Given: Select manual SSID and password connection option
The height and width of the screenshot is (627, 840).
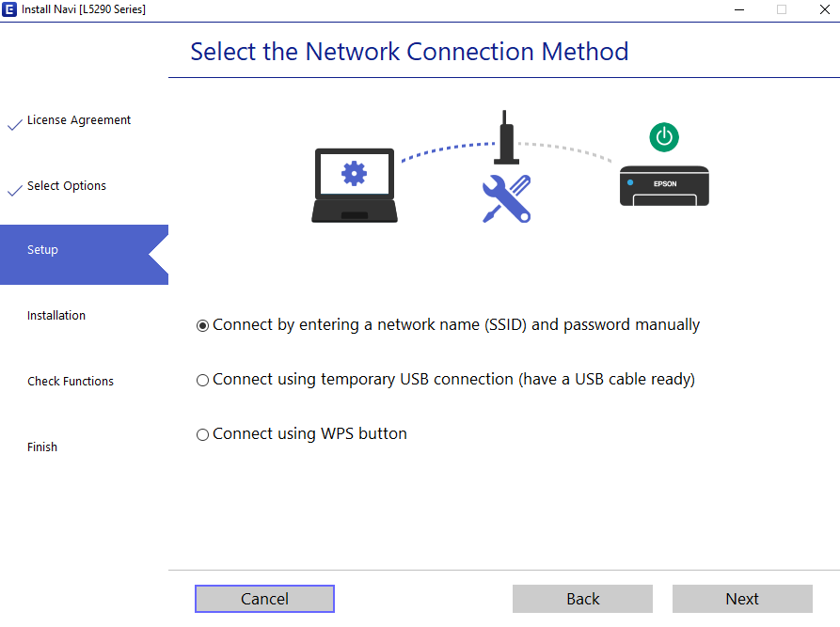Looking at the screenshot, I should [202, 325].
